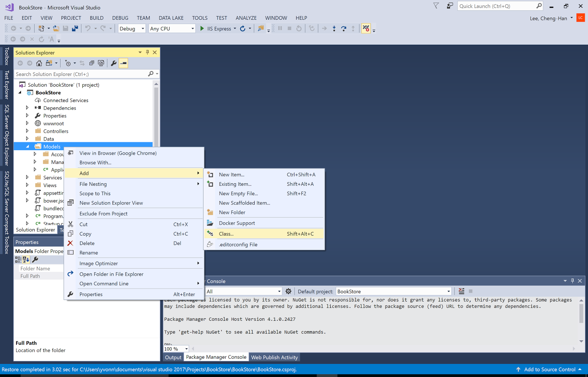Open the BUILD menu
588x377 pixels.
pyautogui.click(x=97, y=18)
